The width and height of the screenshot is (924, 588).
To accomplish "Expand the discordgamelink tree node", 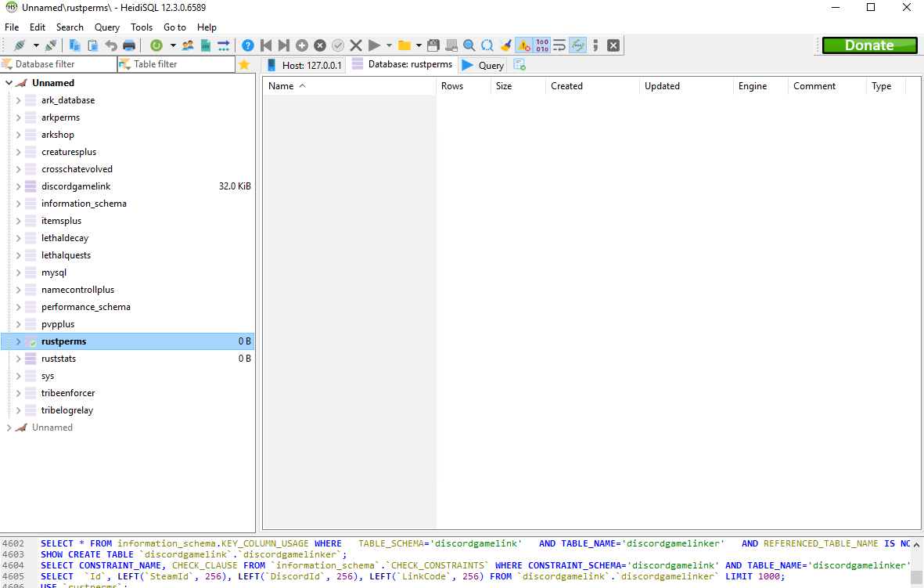I will pos(18,186).
